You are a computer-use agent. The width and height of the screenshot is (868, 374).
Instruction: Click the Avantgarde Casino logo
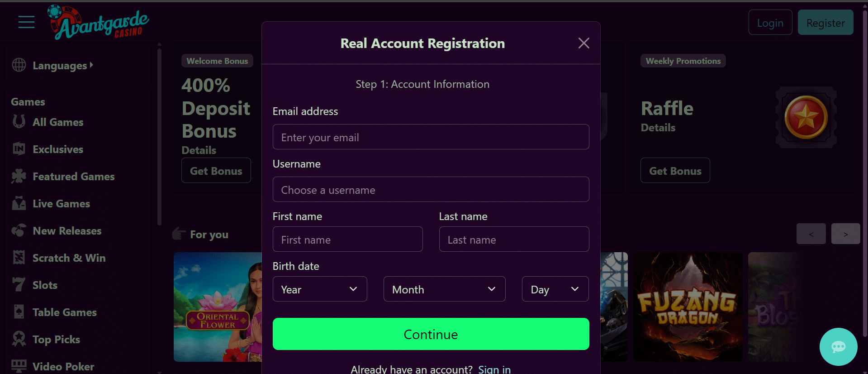(99, 23)
